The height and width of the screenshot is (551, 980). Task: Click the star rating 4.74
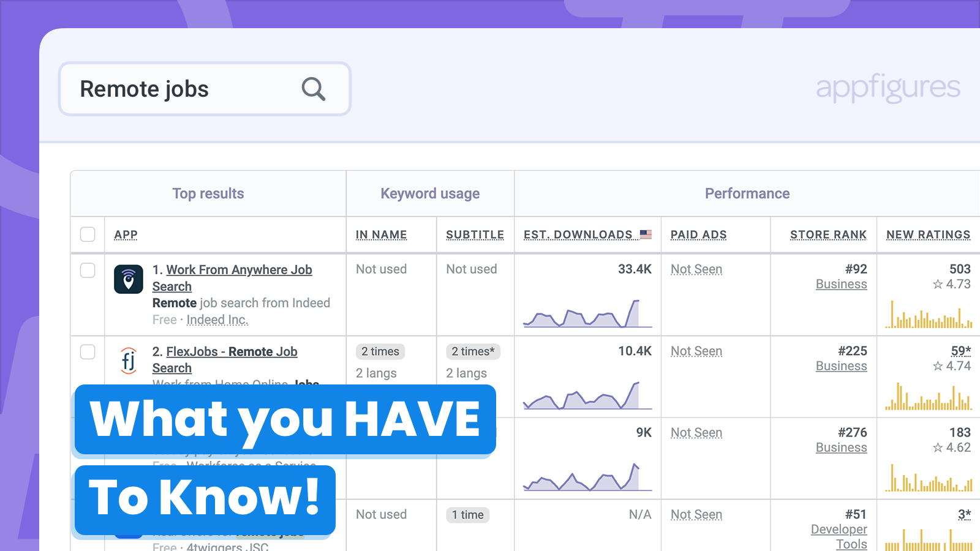coord(952,366)
